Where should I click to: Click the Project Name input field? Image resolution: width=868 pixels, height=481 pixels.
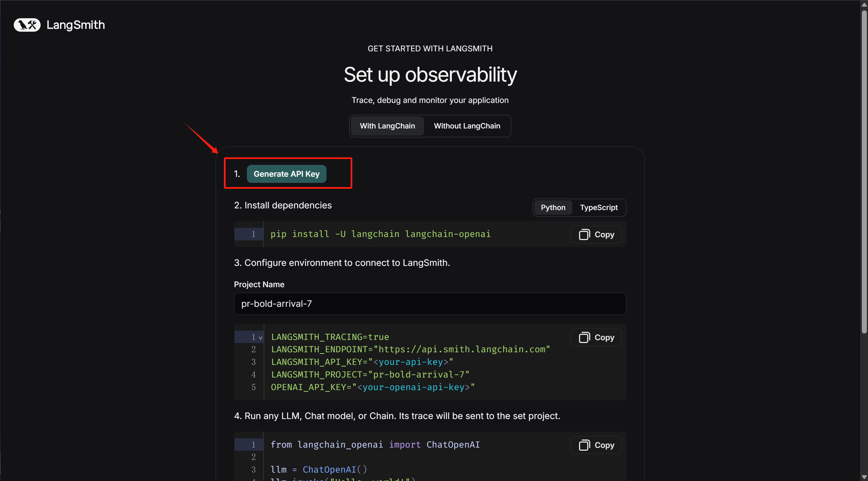[x=430, y=303]
